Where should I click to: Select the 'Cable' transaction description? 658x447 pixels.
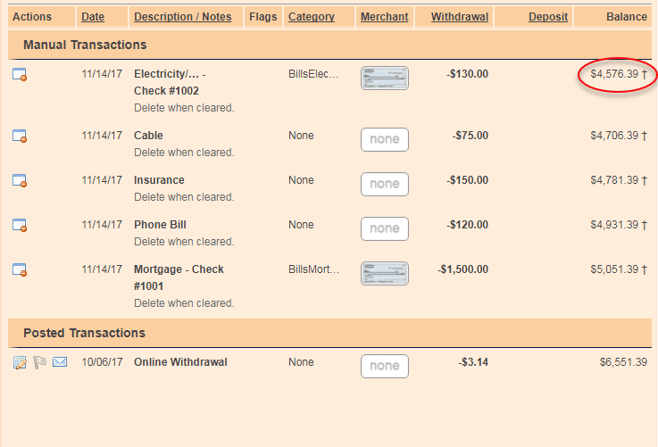point(149,136)
